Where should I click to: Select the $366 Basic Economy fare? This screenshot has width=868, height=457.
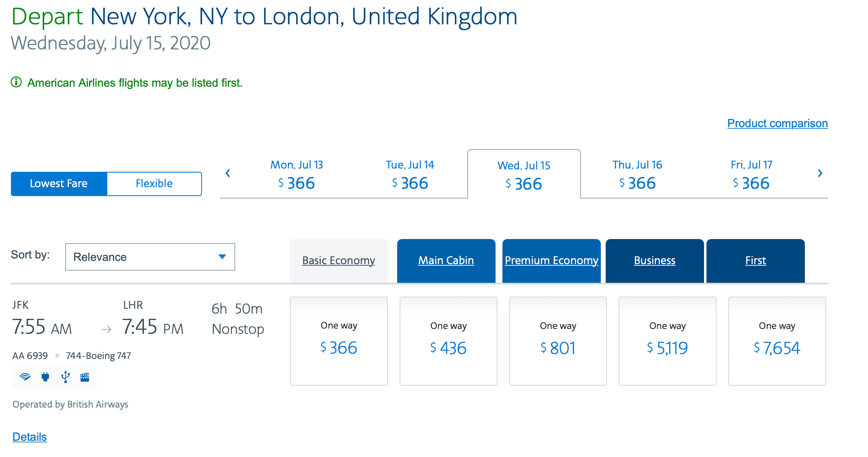click(x=339, y=341)
